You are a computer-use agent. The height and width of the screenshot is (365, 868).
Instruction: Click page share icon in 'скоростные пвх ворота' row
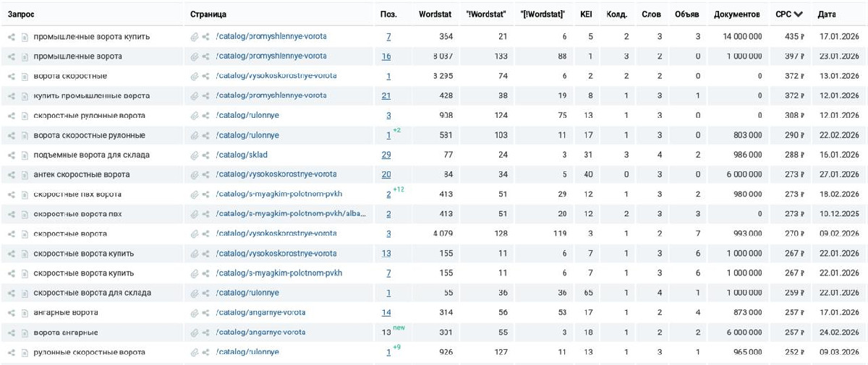pos(206,194)
